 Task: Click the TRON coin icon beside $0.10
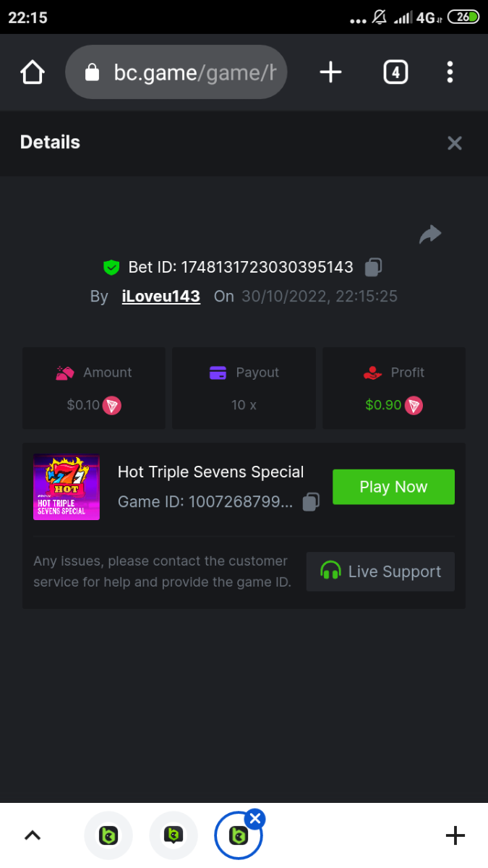point(112,405)
